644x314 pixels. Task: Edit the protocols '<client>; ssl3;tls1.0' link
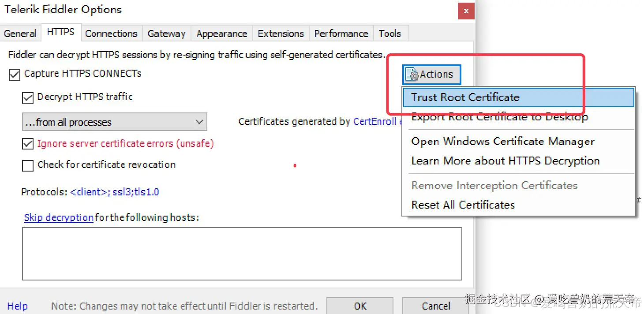tap(115, 192)
